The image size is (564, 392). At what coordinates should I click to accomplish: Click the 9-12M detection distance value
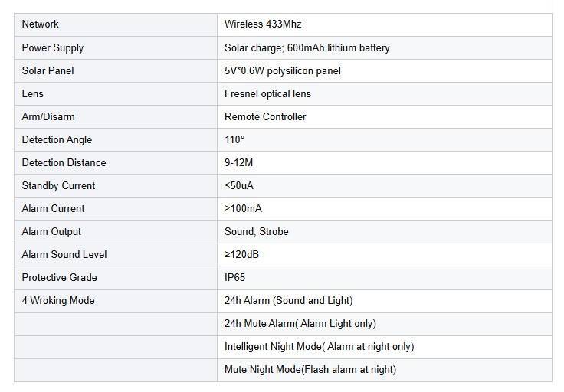pyautogui.click(x=241, y=162)
